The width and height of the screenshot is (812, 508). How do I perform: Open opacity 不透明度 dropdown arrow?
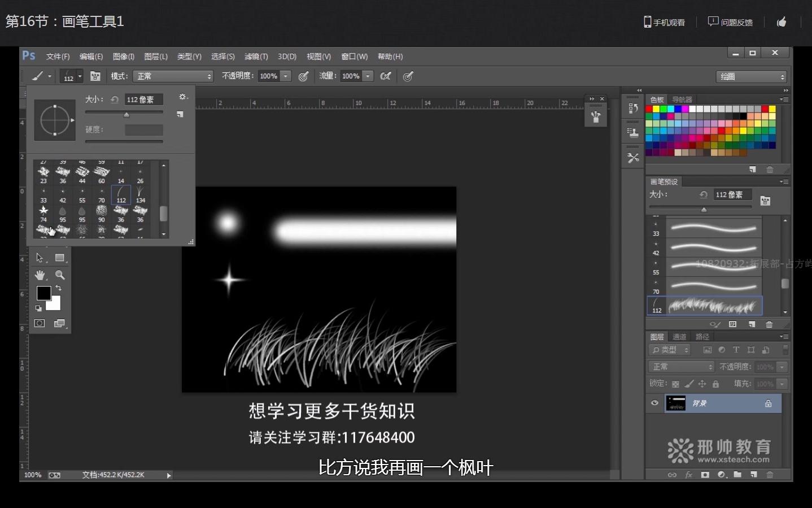click(286, 76)
